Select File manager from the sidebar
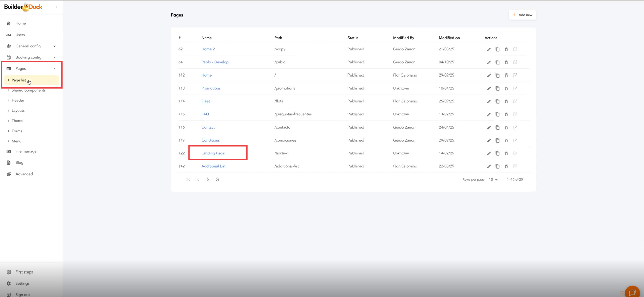The image size is (644, 297). [x=26, y=151]
